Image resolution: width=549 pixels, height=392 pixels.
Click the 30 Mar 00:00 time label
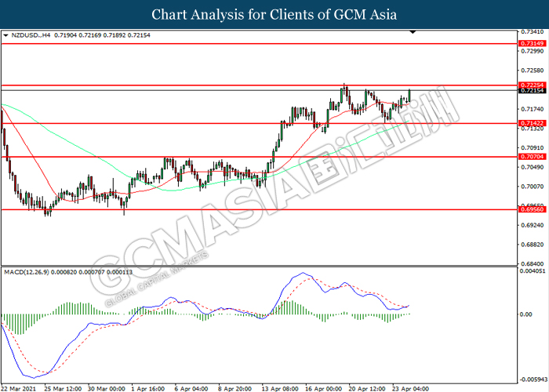106,389
